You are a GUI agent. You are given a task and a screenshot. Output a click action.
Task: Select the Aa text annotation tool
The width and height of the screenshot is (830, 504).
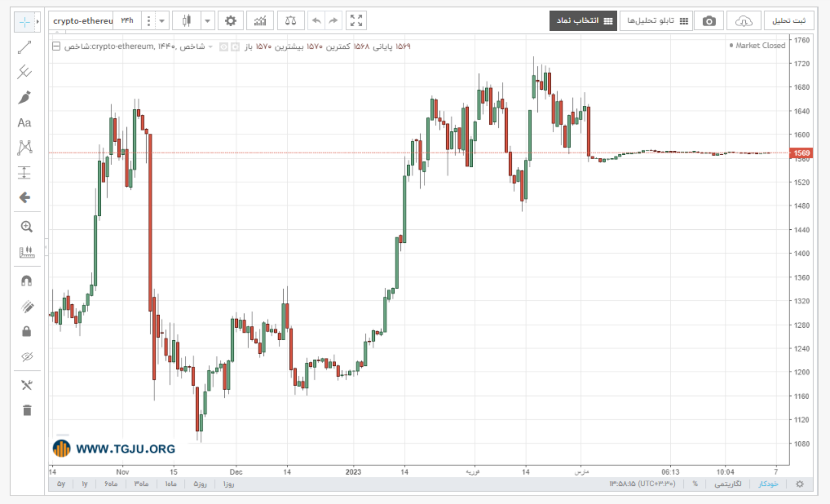tap(24, 122)
